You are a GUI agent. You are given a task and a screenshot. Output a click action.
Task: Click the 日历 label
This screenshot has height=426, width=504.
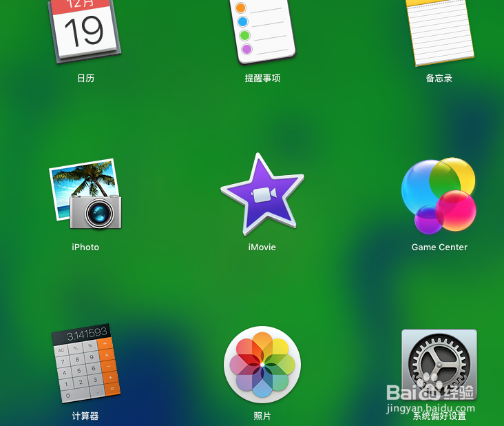click(85, 78)
